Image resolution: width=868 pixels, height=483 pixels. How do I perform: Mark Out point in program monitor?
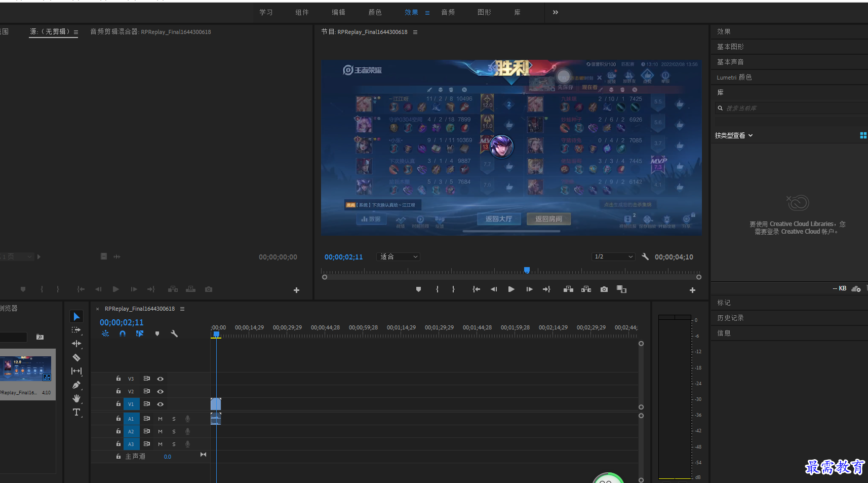point(453,289)
